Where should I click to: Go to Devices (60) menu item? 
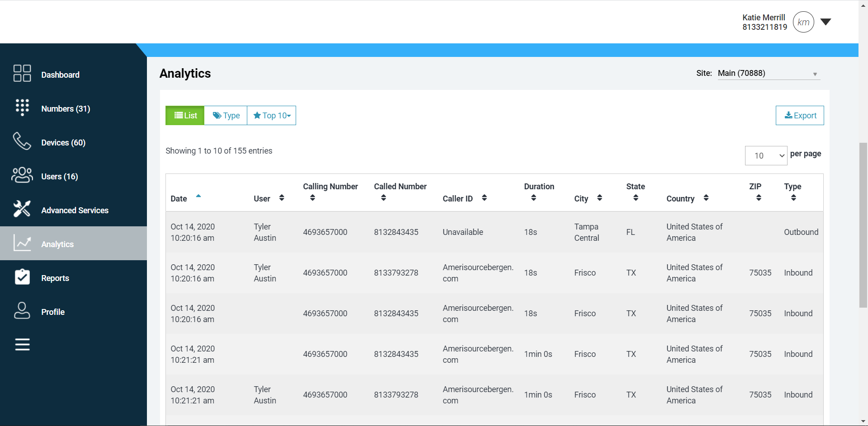[x=63, y=143]
